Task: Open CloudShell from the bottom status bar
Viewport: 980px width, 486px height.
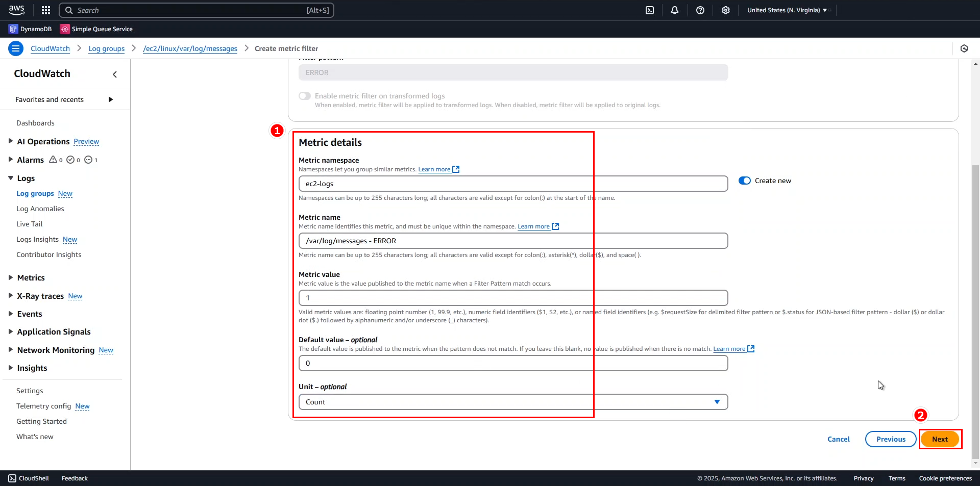Action: (29, 478)
